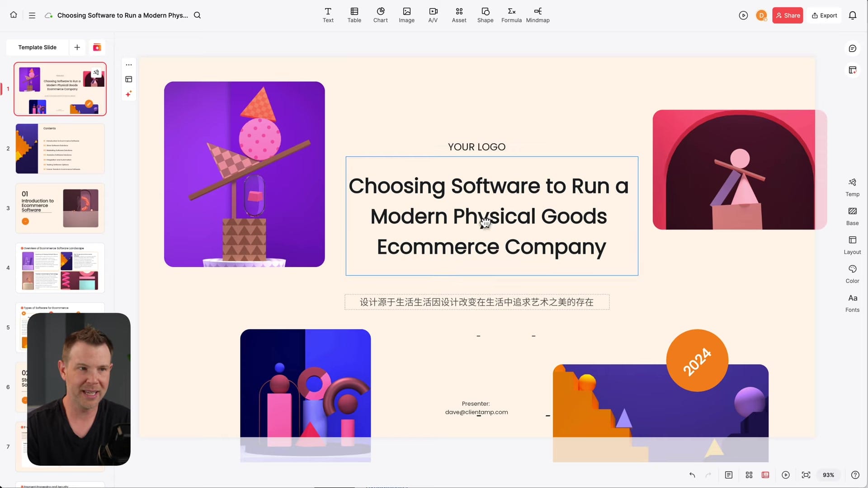Insert a Table

click(354, 15)
